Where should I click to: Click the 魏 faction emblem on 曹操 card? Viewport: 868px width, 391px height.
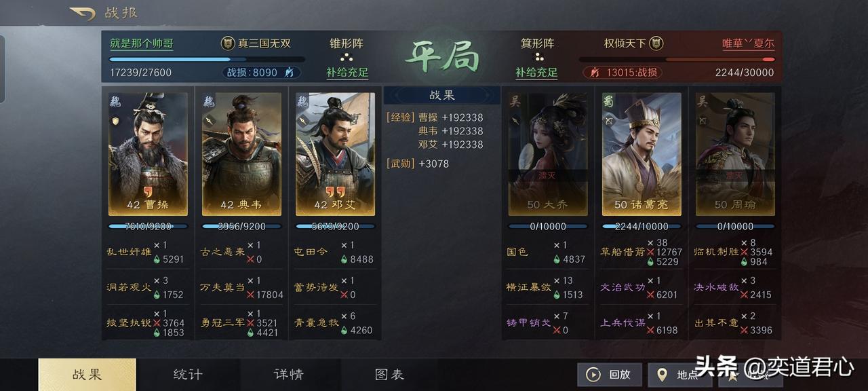pyautogui.click(x=115, y=101)
